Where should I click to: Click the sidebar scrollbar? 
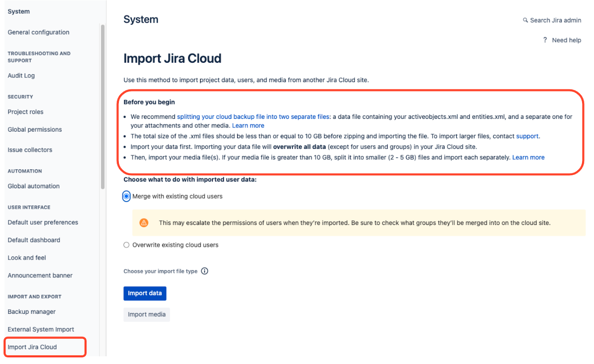point(103,107)
